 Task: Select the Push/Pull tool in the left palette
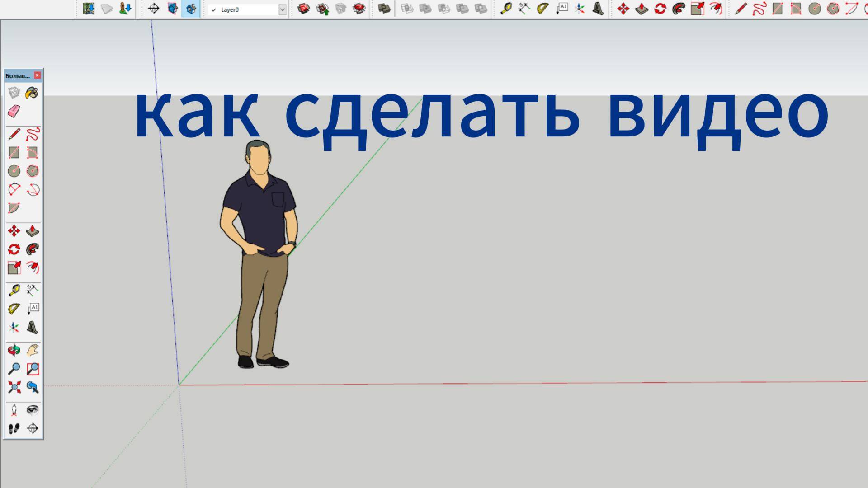[x=32, y=231]
